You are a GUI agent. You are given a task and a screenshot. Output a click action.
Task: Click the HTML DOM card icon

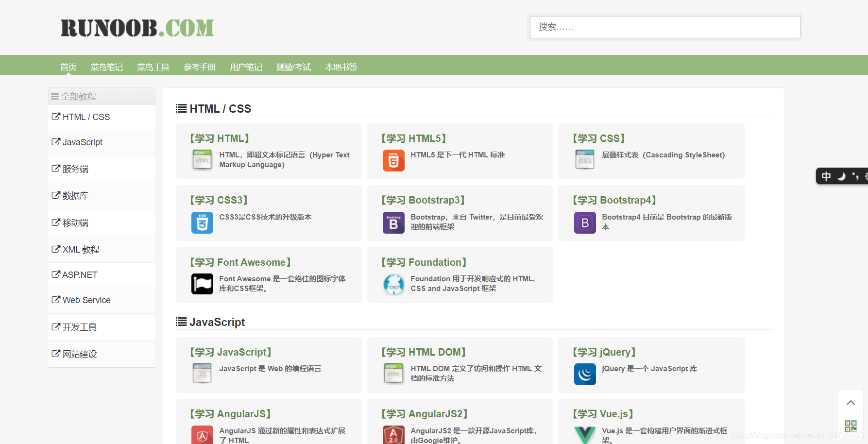pyautogui.click(x=393, y=374)
